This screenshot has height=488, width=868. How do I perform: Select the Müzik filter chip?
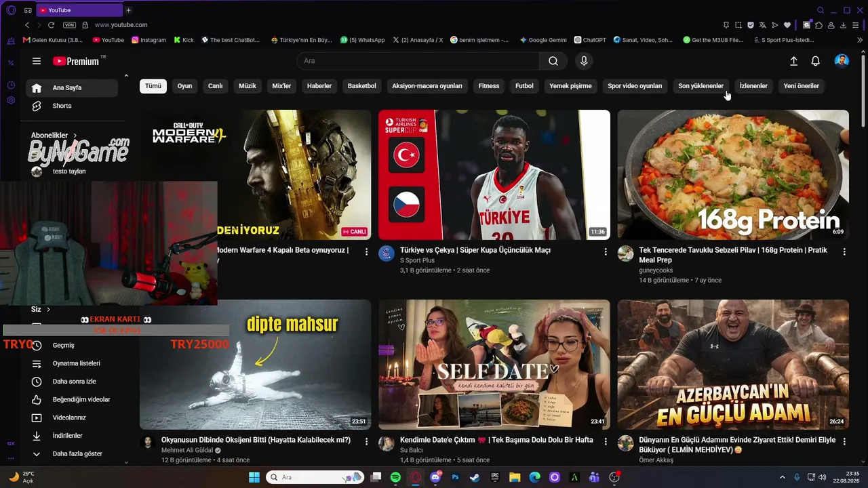[x=248, y=86]
